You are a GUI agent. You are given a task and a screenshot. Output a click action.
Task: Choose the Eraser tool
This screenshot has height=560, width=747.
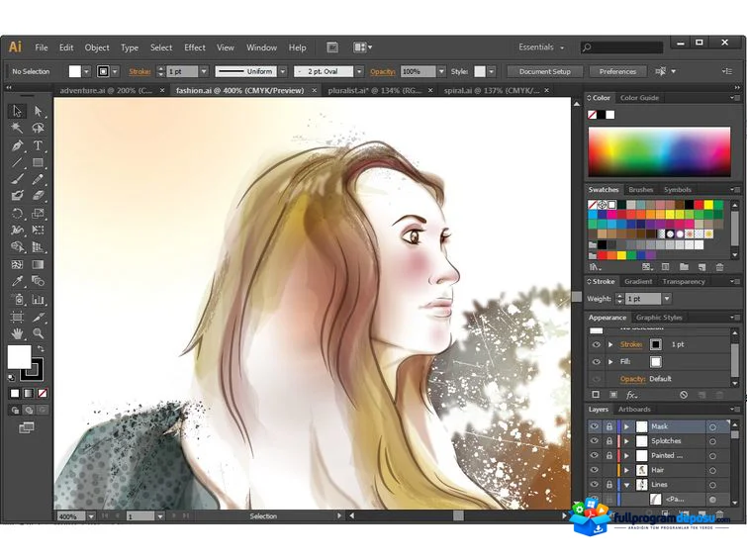pyautogui.click(x=39, y=196)
